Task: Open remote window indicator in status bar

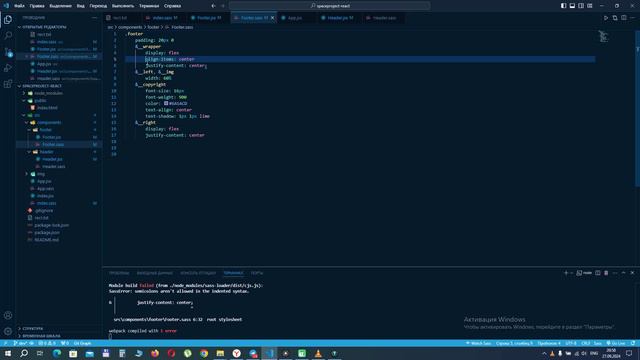Action: pos(5,343)
